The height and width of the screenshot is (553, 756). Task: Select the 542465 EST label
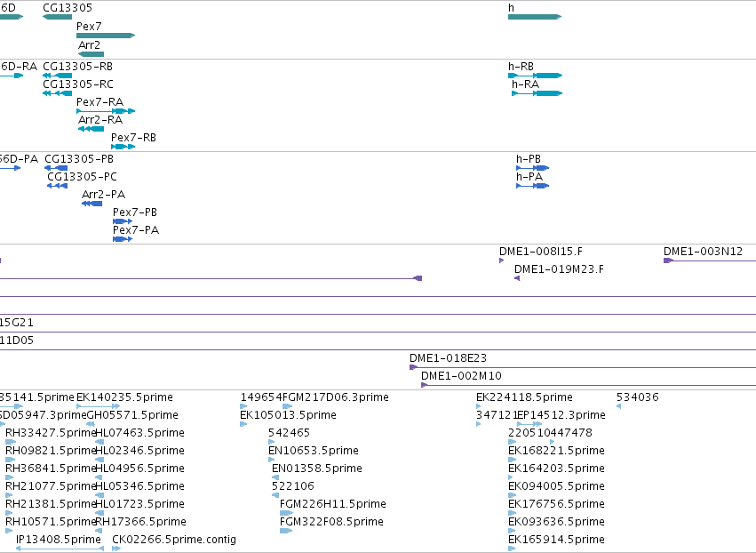(290, 433)
